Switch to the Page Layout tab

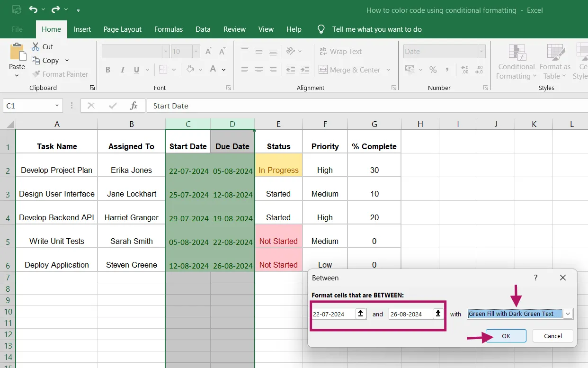pos(123,29)
